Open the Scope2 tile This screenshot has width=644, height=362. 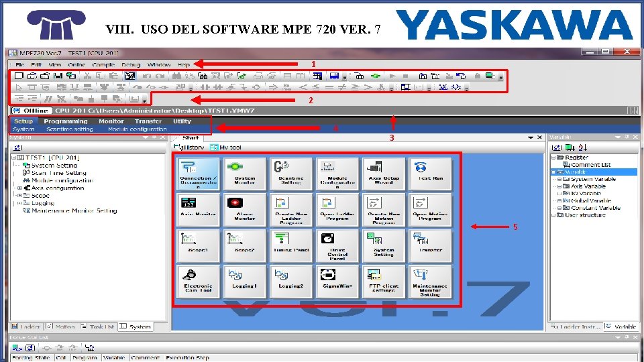tap(245, 246)
